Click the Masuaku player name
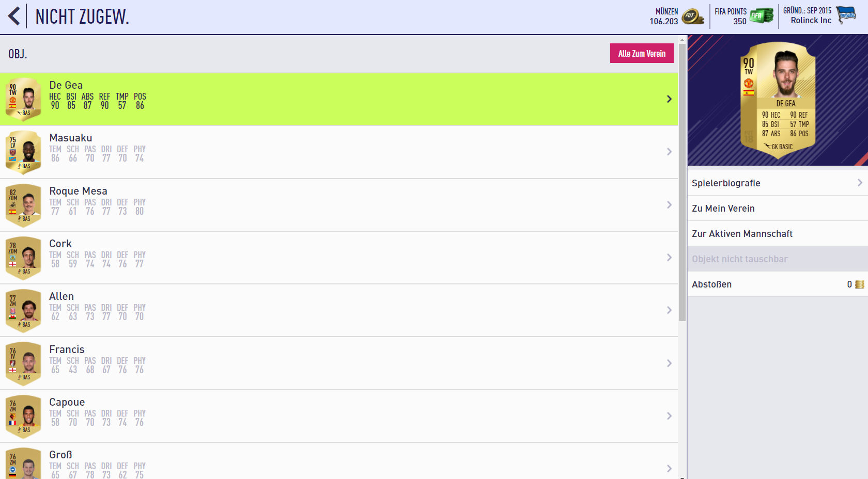This screenshot has width=868, height=479. coord(71,138)
